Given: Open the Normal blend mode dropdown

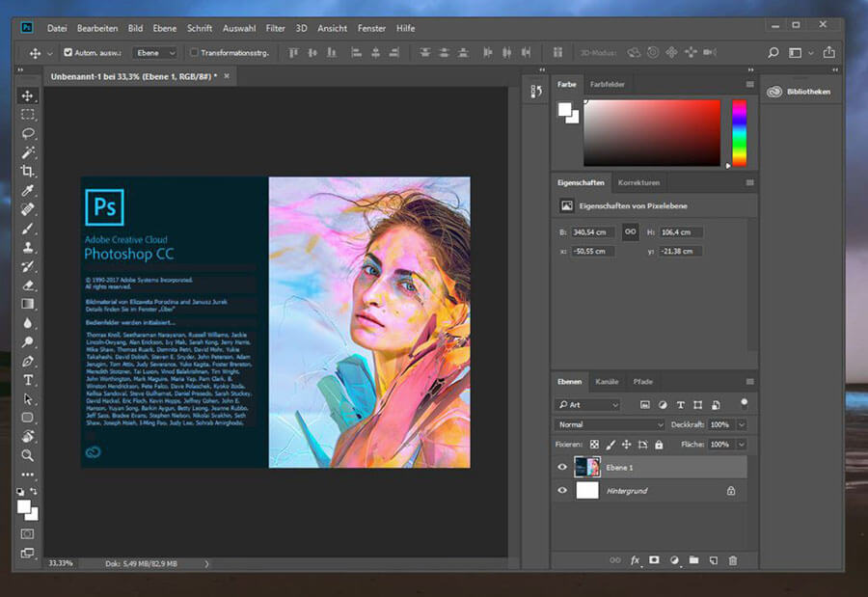Looking at the screenshot, I should click(x=610, y=424).
